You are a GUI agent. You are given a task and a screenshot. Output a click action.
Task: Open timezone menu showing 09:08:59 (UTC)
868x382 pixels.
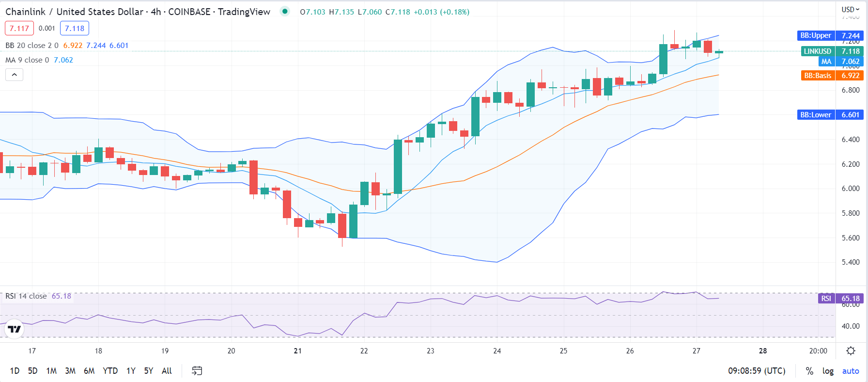757,371
